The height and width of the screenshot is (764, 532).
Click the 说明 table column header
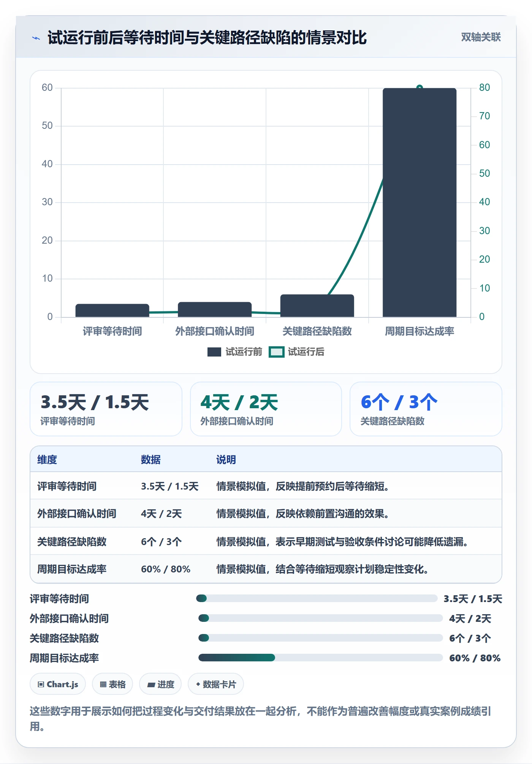point(226,460)
